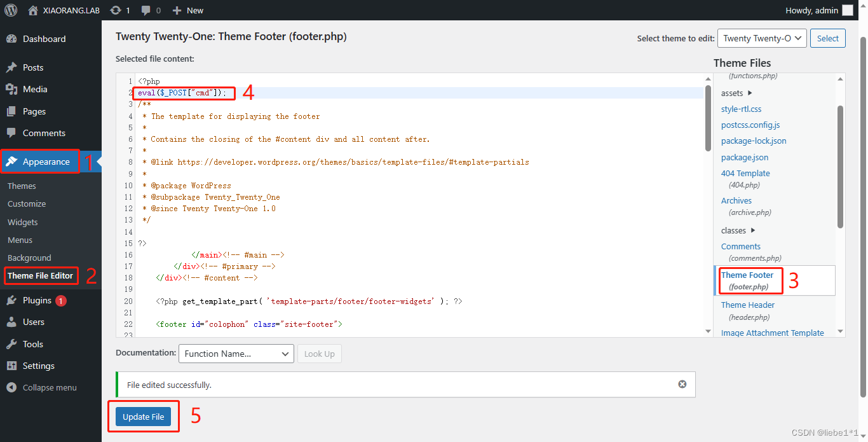Click the admin avatar image
Image resolution: width=868 pixels, height=442 pixels.
pyautogui.click(x=848, y=10)
